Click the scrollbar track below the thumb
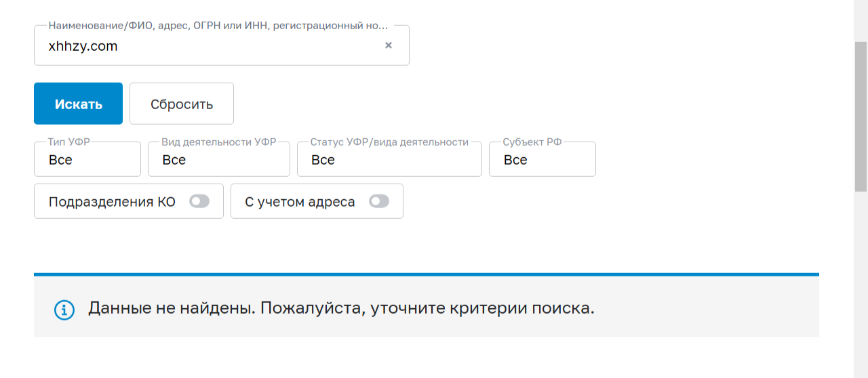868x378 pixels. [861, 285]
